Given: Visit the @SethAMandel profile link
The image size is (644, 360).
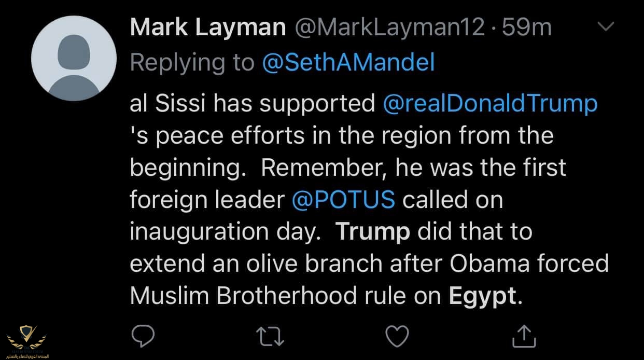Looking at the screenshot, I should click(x=348, y=63).
